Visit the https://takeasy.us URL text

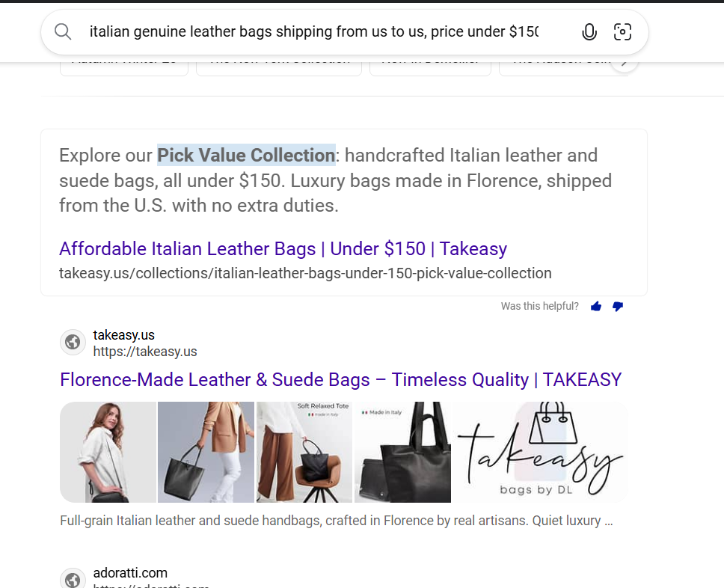click(145, 352)
